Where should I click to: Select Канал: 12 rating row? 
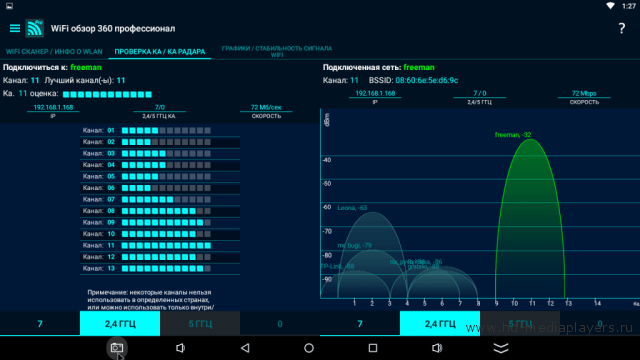(x=160, y=257)
